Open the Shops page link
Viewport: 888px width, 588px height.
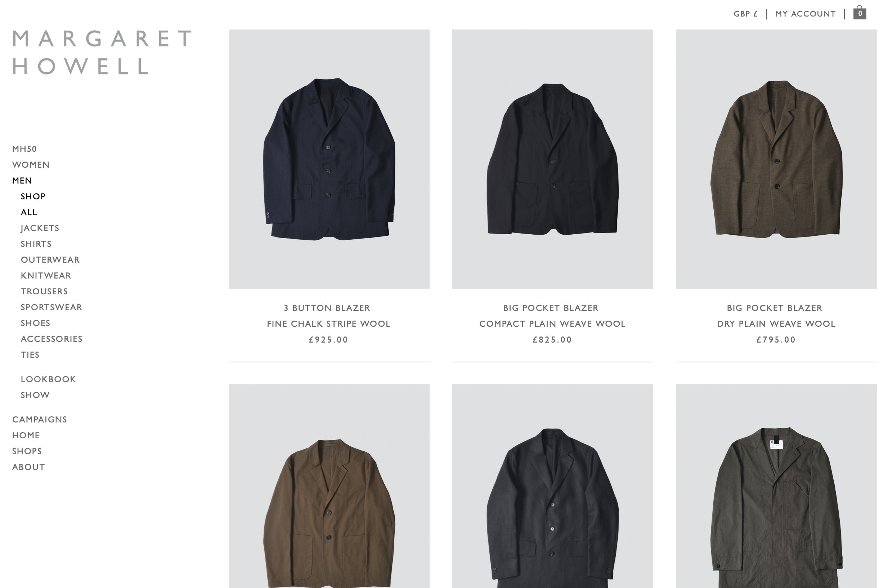coord(27,451)
